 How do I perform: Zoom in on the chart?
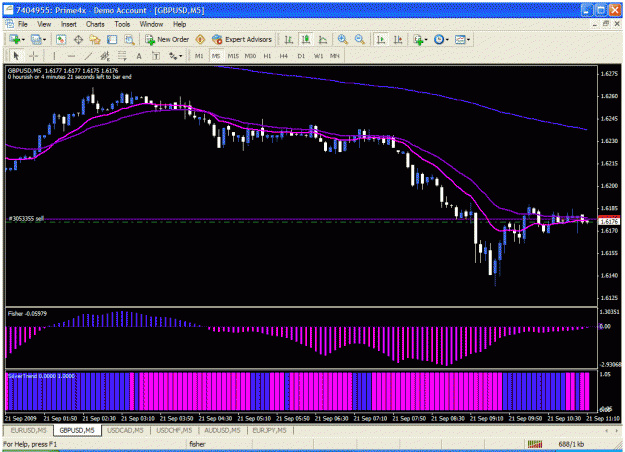342,39
